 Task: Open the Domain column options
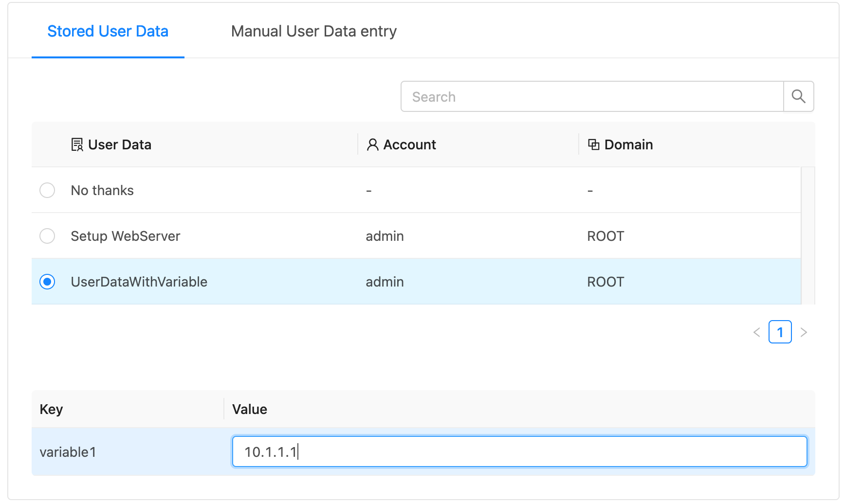pyautogui.click(x=628, y=144)
